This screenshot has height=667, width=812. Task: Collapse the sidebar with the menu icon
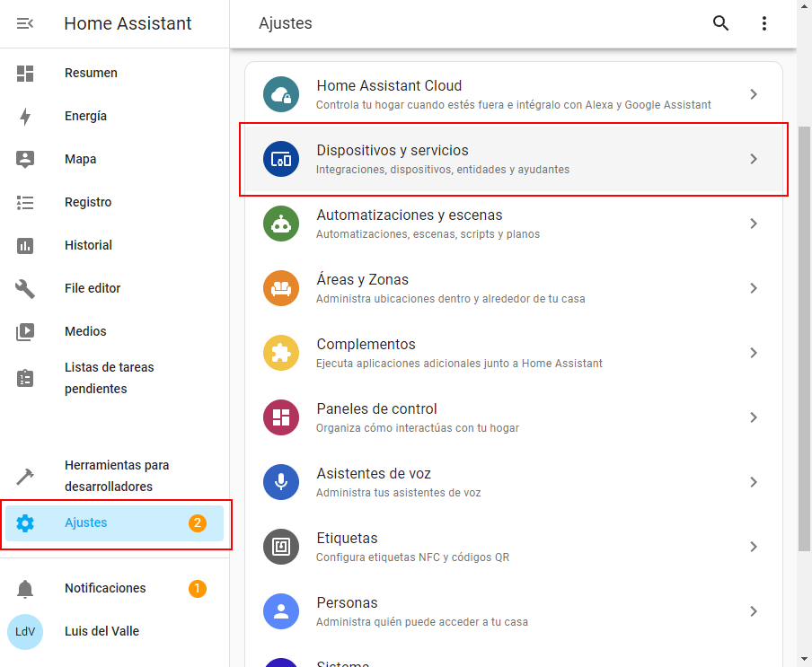[x=25, y=23]
